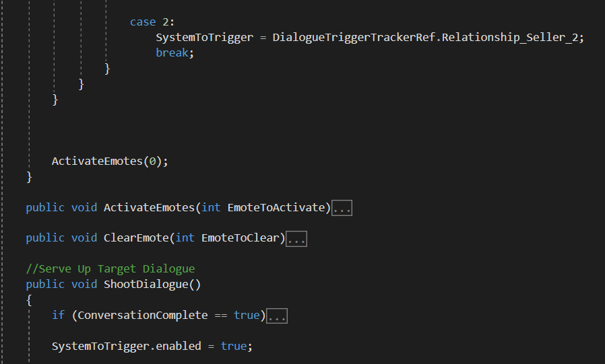
Task: Expand collapsed ClearEmote method body
Action: pyautogui.click(x=296, y=239)
